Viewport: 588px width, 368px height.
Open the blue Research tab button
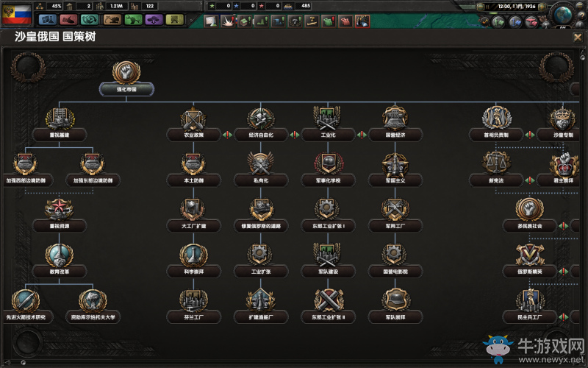48,20
